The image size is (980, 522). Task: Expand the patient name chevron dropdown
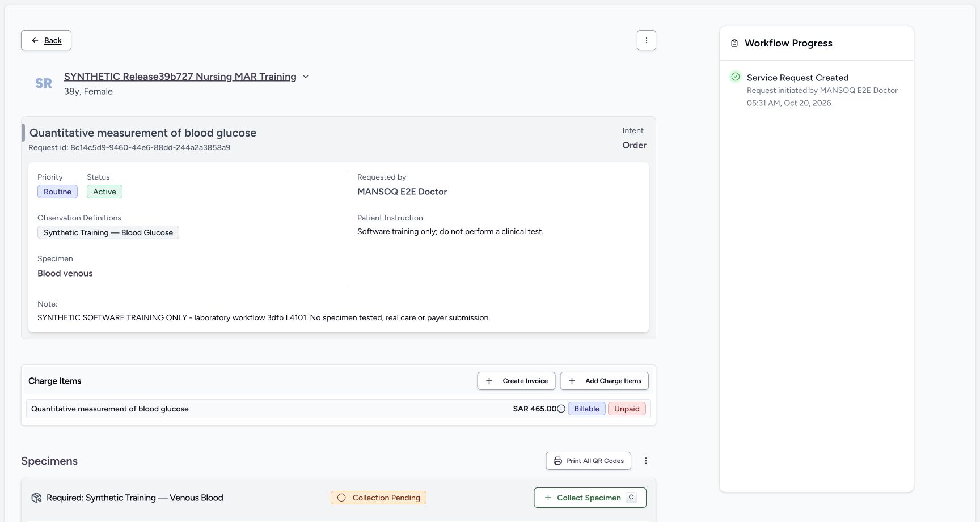pos(306,77)
